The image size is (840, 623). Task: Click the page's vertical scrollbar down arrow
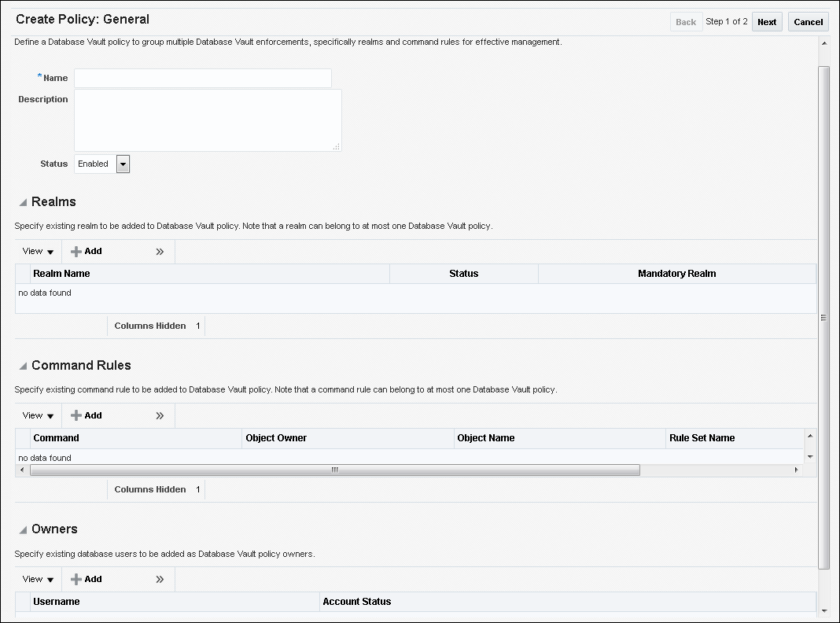tap(823, 610)
